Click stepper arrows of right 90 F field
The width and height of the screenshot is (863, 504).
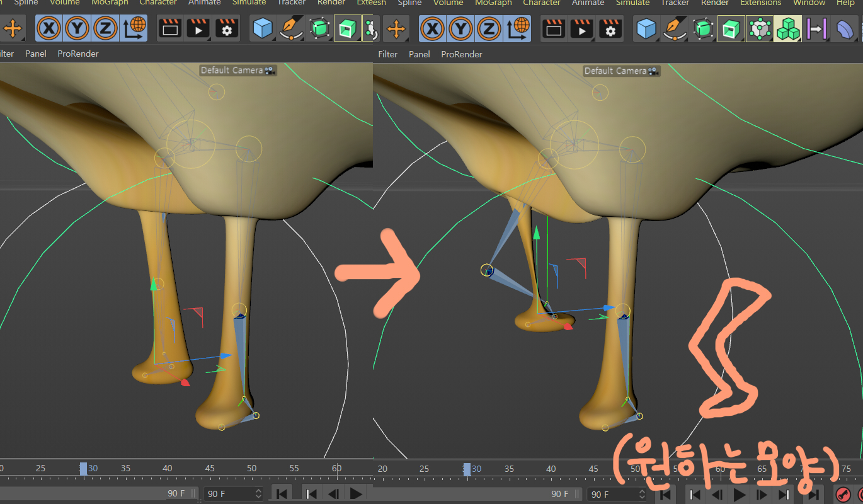[x=642, y=495]
